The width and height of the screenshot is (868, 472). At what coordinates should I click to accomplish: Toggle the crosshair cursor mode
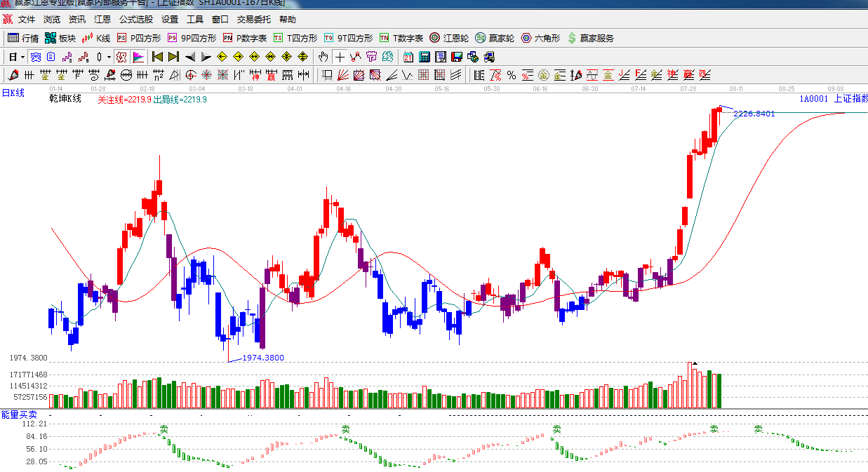340,57
